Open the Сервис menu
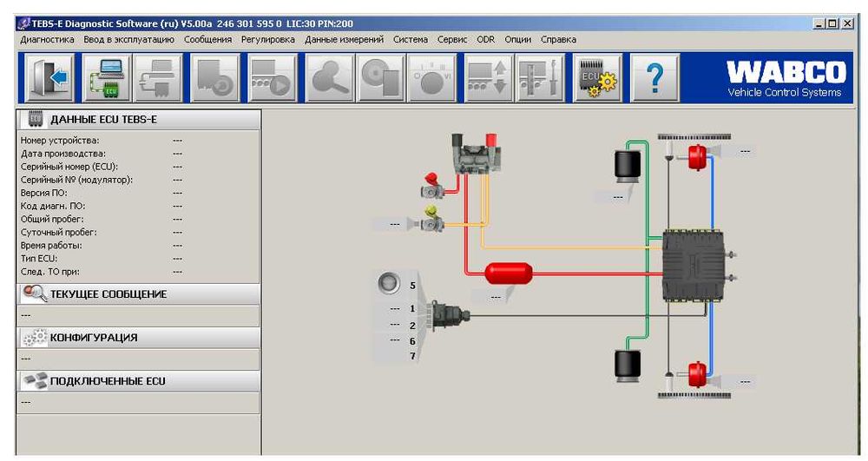868x461 pixels. click(x=452, y=39)
